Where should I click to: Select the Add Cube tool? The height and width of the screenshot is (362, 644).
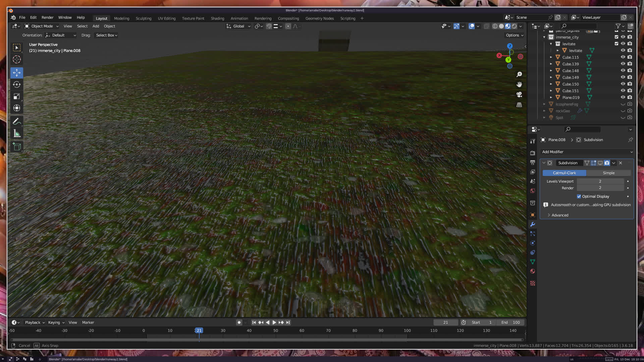coord(17,147)
